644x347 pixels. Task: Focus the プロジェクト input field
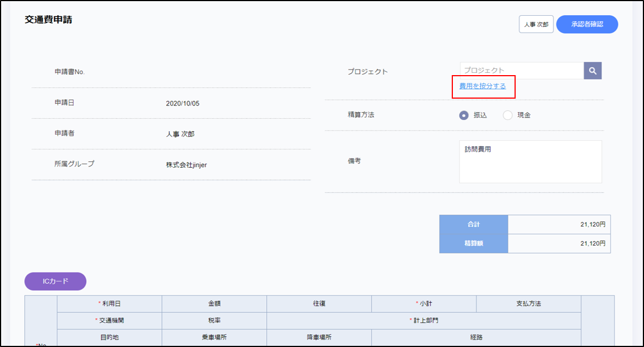[x=521, y=71]
